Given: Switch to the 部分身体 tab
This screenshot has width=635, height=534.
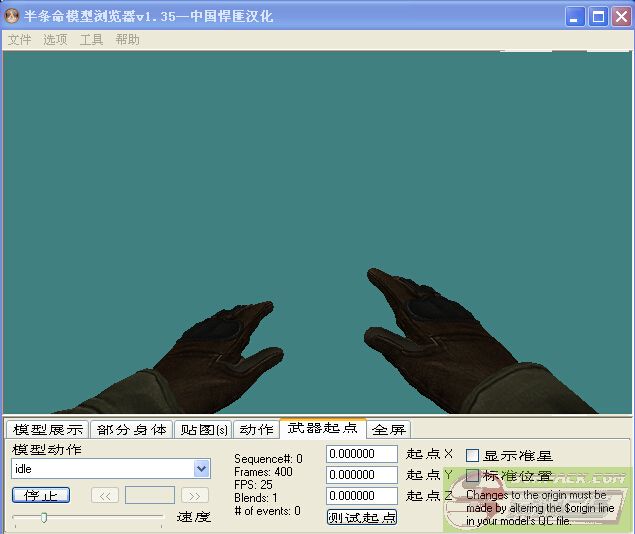Looking at the screenshot, I should click(x=132, y=429).
